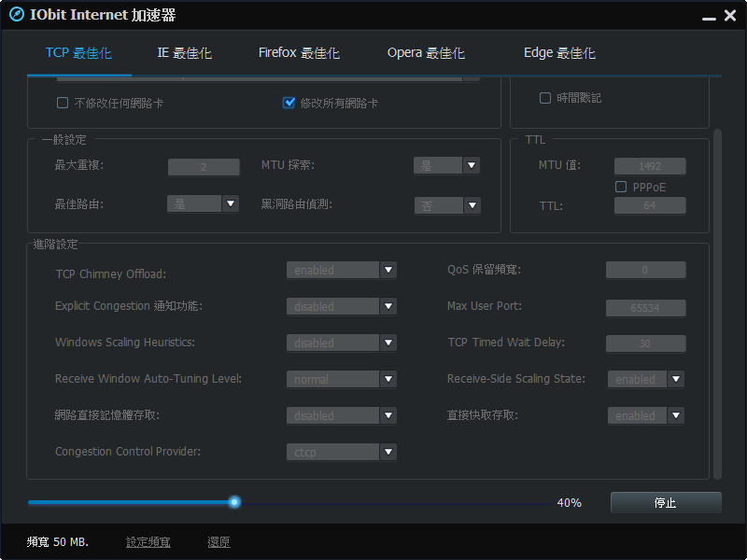Switch to the Firefox 最佳化 tab
Viewport: 747px width, 560px height.
(x=299, y=53)
